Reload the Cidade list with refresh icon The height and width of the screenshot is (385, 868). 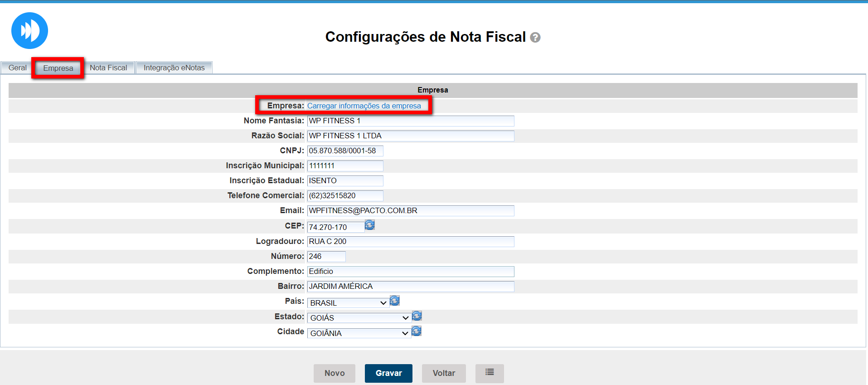(x=417, y=331)
